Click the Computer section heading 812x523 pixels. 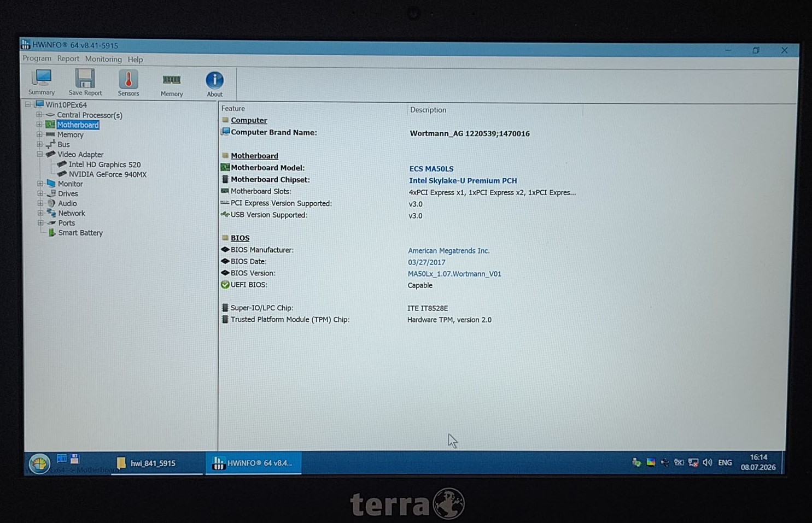(249, 120)
